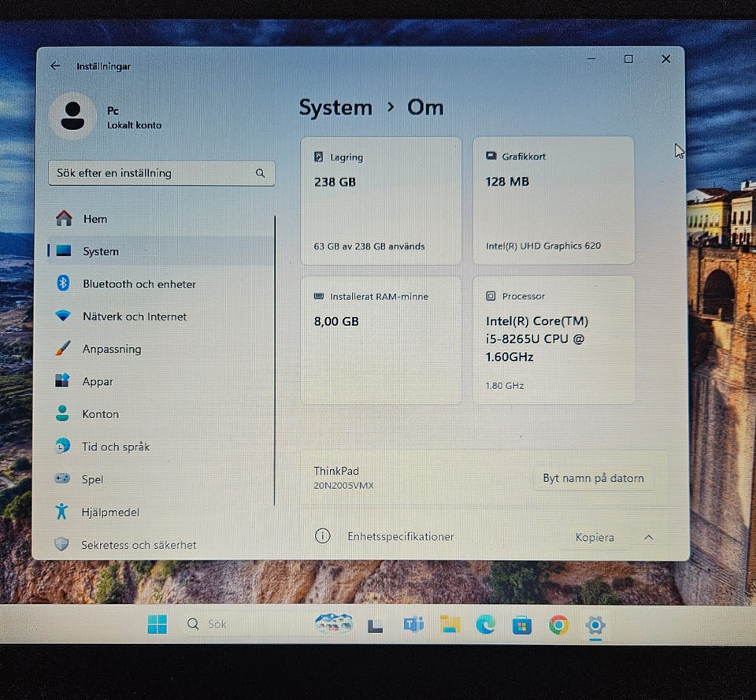Collapse the Enhetsspecifikationer section chevron

[x=648, y=538]
